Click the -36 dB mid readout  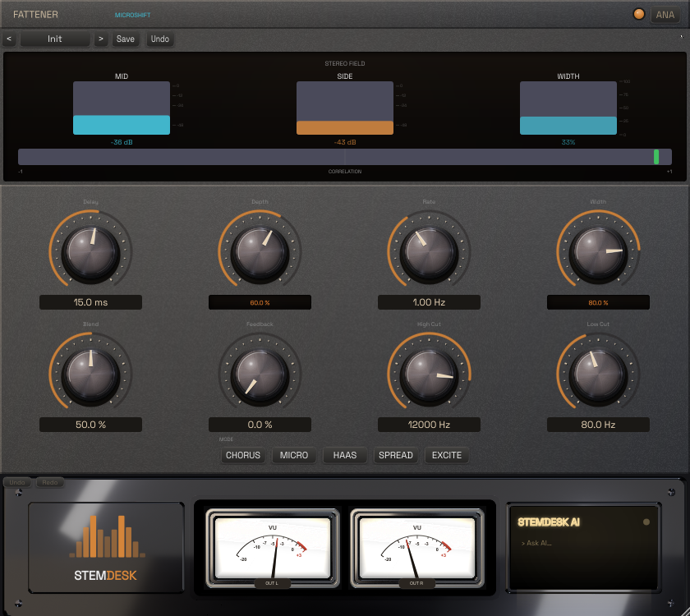point(122,142)
